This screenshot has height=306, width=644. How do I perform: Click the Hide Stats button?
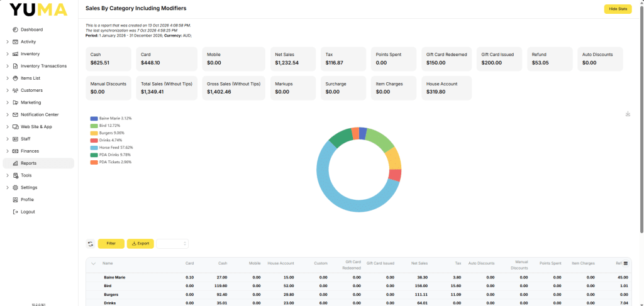click(x=618, y=9)
